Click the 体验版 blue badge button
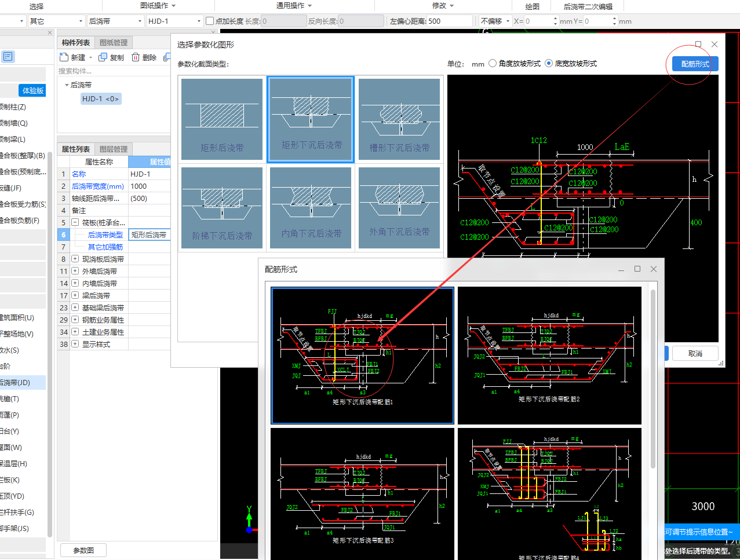740x560 pixels. pos(33,90)
